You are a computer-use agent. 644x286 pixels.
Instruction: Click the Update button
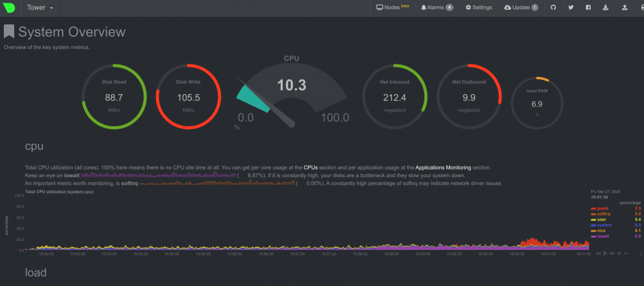pyautogui.click(x=521, y=7)
